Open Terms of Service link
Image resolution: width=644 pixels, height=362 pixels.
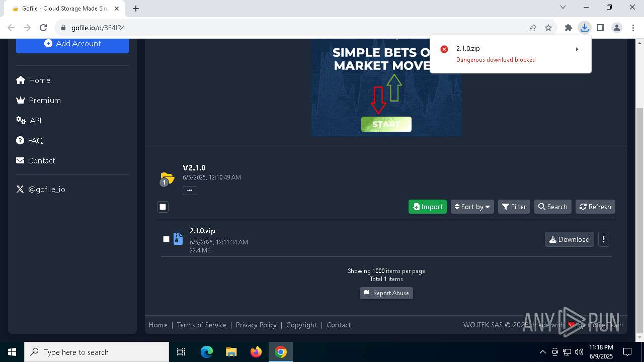[x=202, y=325]
